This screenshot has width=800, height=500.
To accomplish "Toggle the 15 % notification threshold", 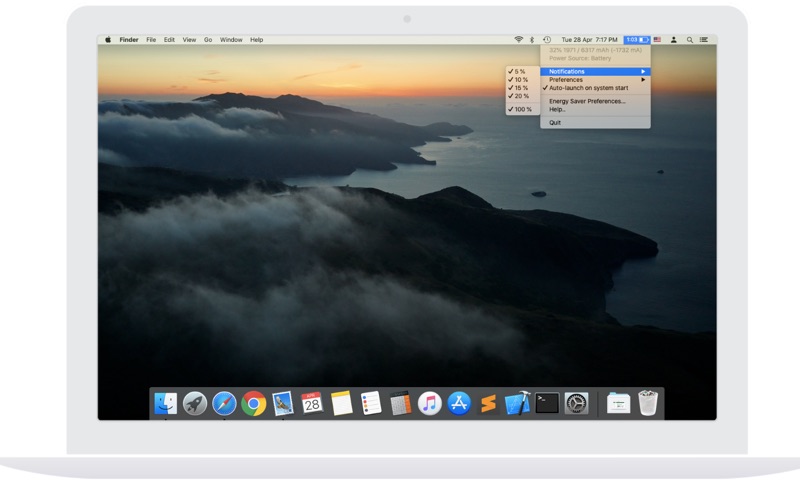I will [520, 88].
